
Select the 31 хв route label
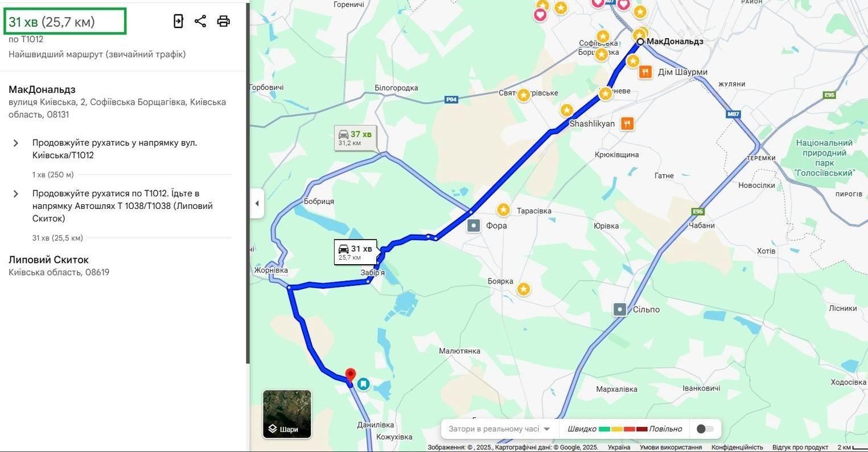coord(355,252)
